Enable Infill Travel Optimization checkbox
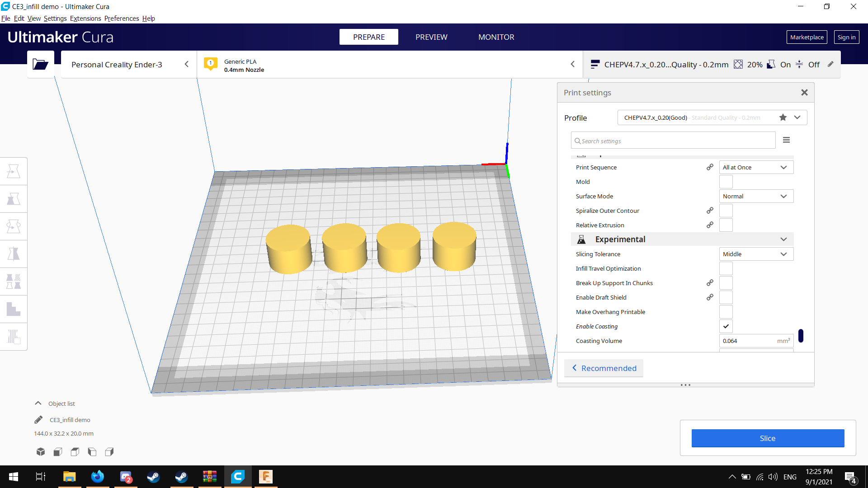The width and height of the screenshot is (868, 488). tap(726, 268)
